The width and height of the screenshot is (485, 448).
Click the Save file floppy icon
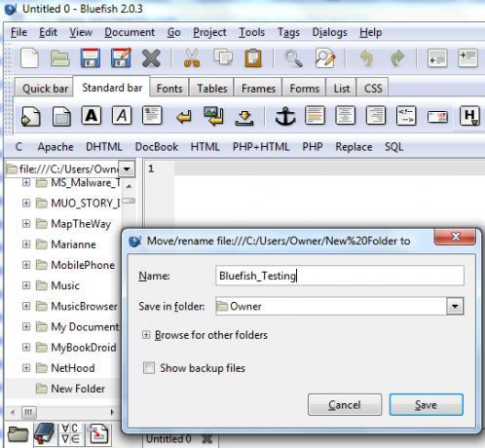(90, 58)
